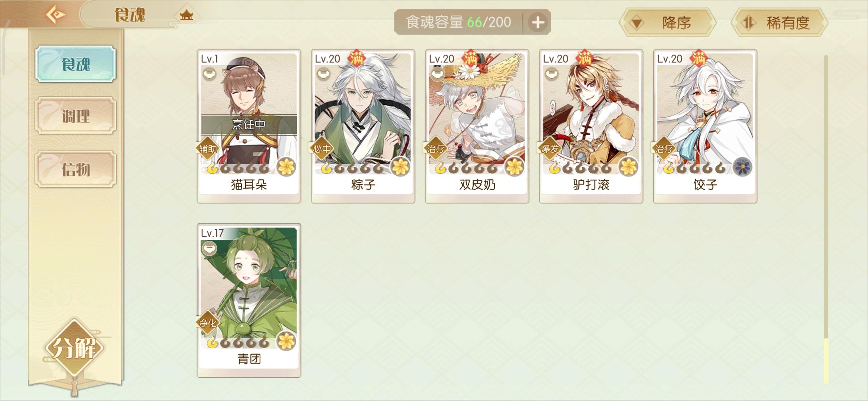Toggle the 降序 sort order
Viewport: 868px width, 401px height.
[667, 23]
